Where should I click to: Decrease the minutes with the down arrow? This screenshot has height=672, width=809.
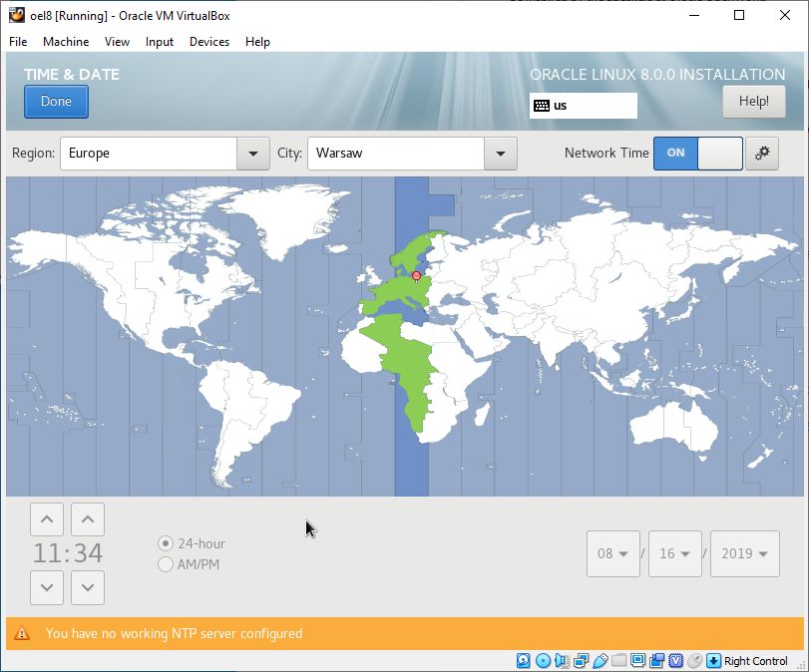pyautogui.click(x=88, y=587)
